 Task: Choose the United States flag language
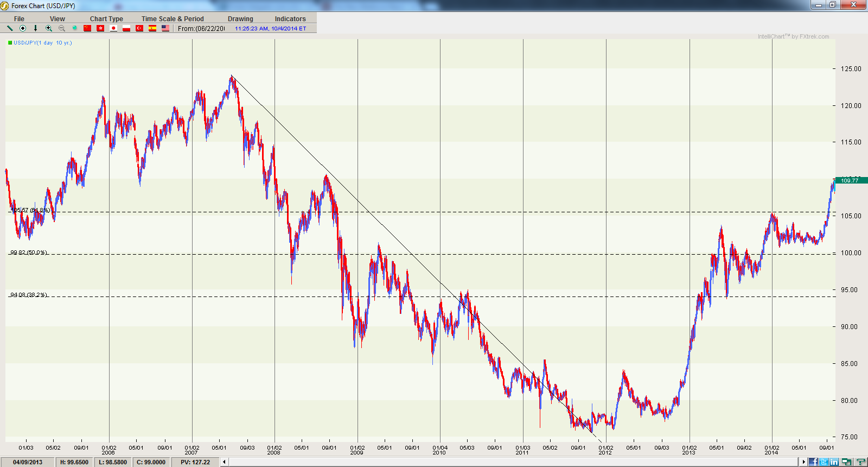[165, 28]
